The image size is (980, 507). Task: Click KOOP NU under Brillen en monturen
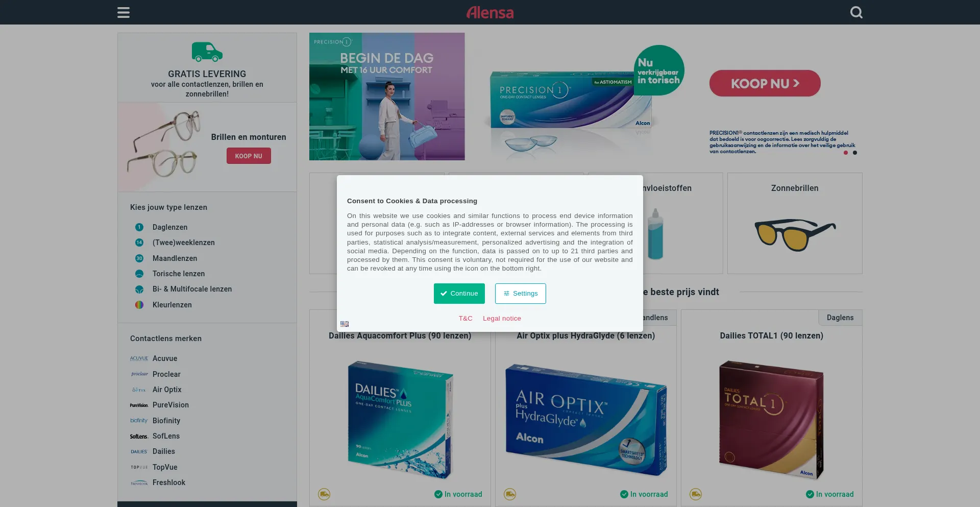(249, 156)
